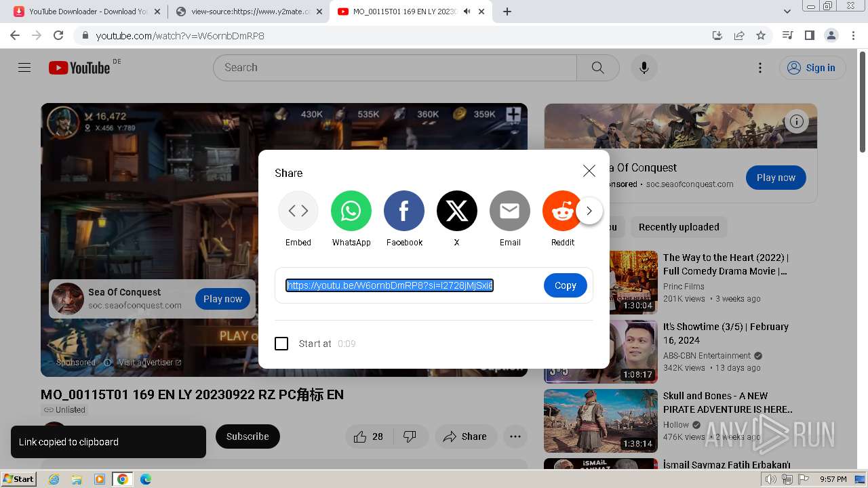This screenshot has width=868, height=488.
Task: Enable the Start at checkbox
Action: pyautogui.click(x=281, y=344)
